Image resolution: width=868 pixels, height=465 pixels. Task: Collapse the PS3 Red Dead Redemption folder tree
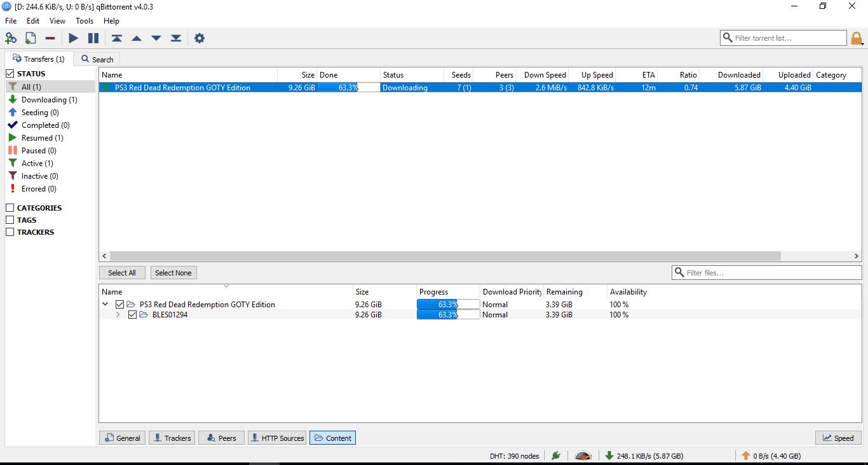(105, 305)
